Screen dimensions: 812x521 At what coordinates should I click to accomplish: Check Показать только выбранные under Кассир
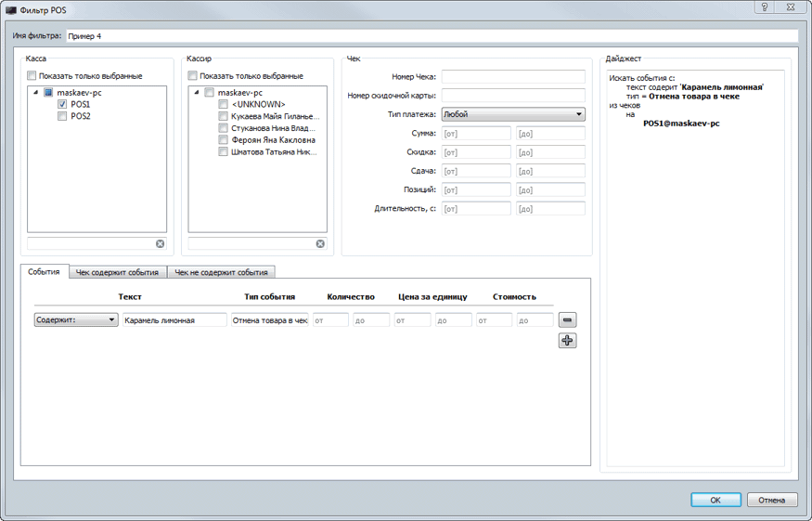pyautogui.click(x=193, y=76)
